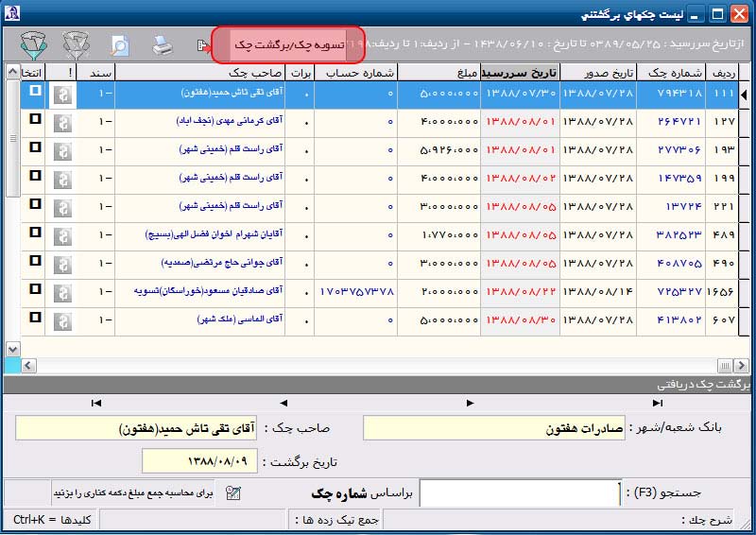Tick the selection checkbox of check 794318
This screenshot has width=756, height=535.
tap(35, 92)
